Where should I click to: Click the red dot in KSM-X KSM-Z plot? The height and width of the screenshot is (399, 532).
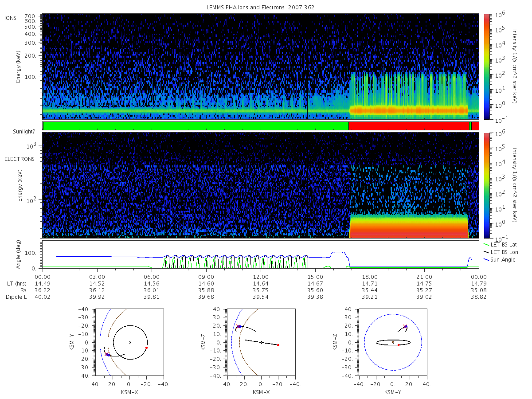pos(278,345)
